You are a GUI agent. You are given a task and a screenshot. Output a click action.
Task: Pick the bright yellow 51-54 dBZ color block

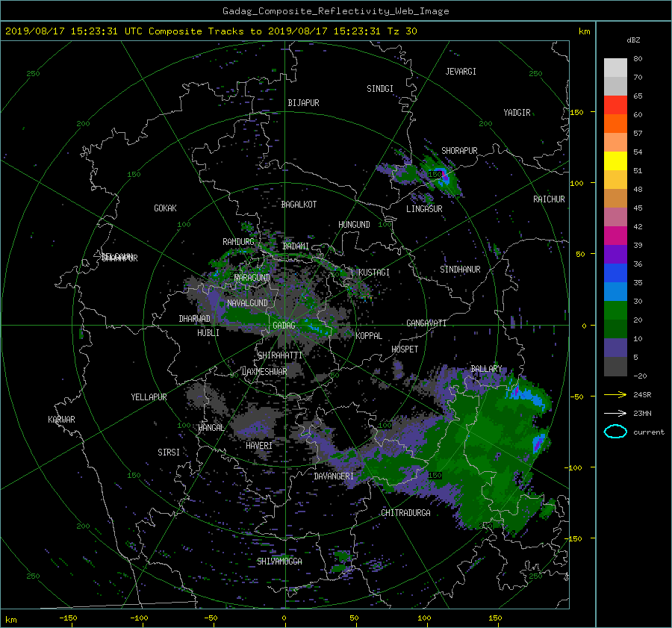[x=615, y=161]
